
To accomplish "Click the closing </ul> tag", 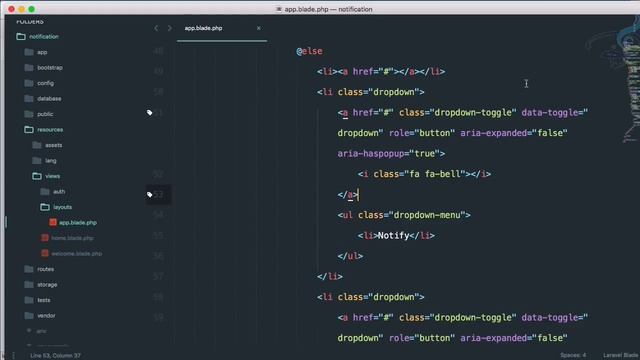I will 350,256.
